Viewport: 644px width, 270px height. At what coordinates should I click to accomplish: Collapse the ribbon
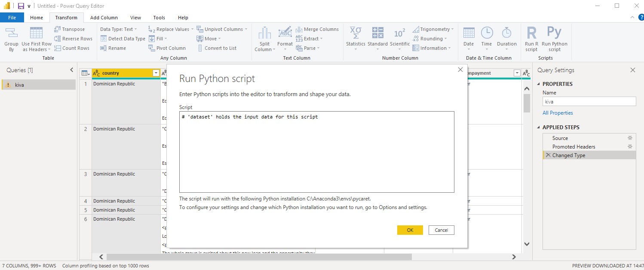pos(632,18)
